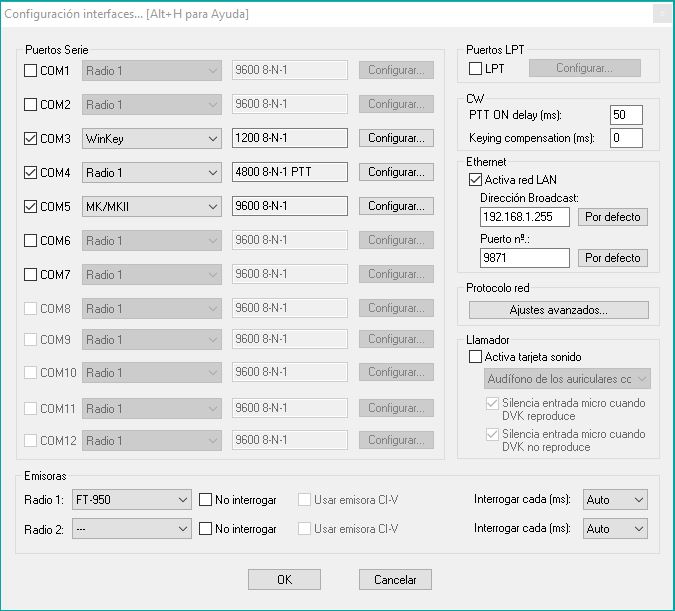Tick the COM6 checkbox
This screenshot has height=611, width=675.
30,241
